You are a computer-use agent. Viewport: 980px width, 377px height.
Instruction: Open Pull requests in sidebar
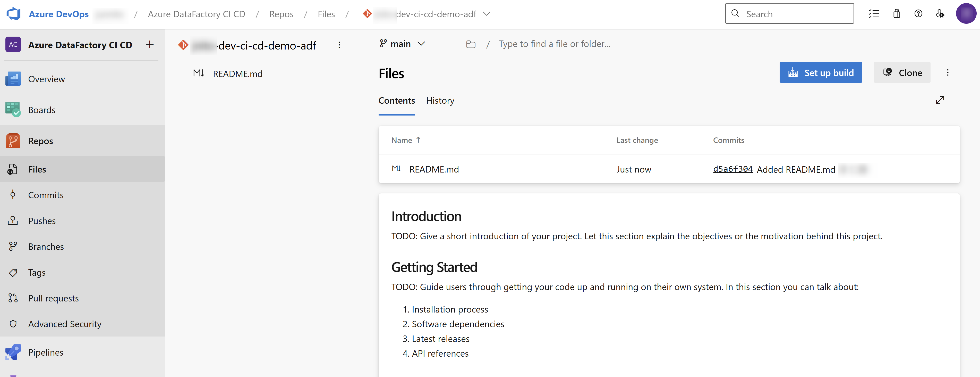click(x=53, y=298)
